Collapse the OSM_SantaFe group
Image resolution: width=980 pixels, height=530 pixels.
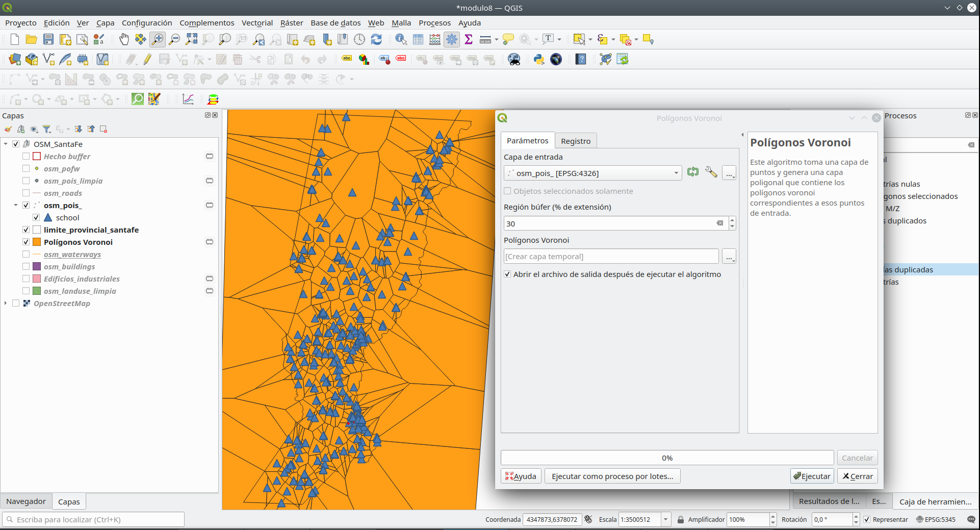(x=6, y=144)
